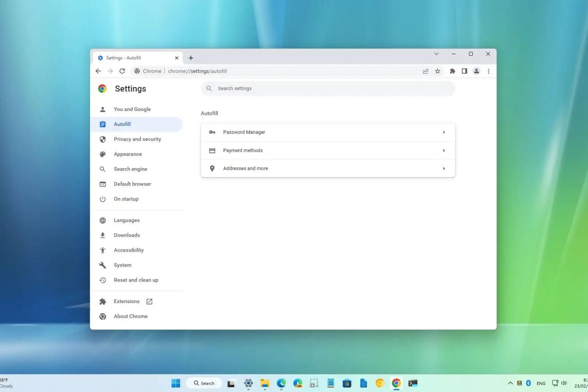The width and height of the screenshot is (588, 392).
Task: Click the browser reload icon
Action: (122, 71)
